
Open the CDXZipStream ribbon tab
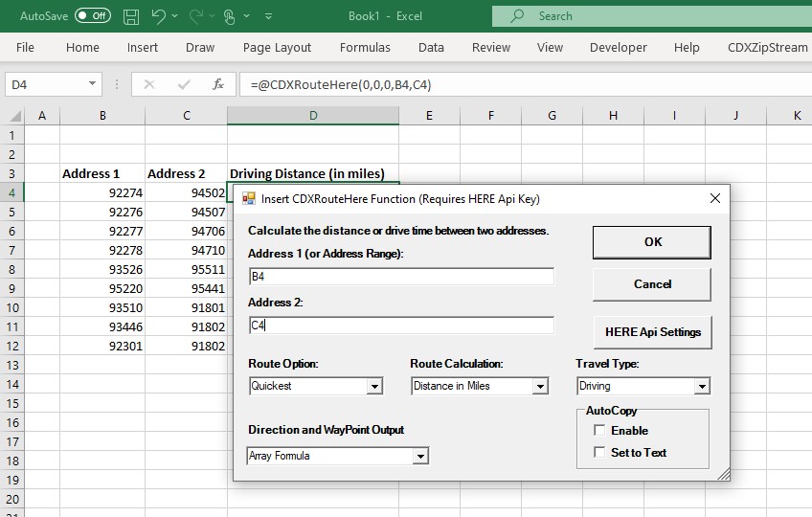[767, 48]
